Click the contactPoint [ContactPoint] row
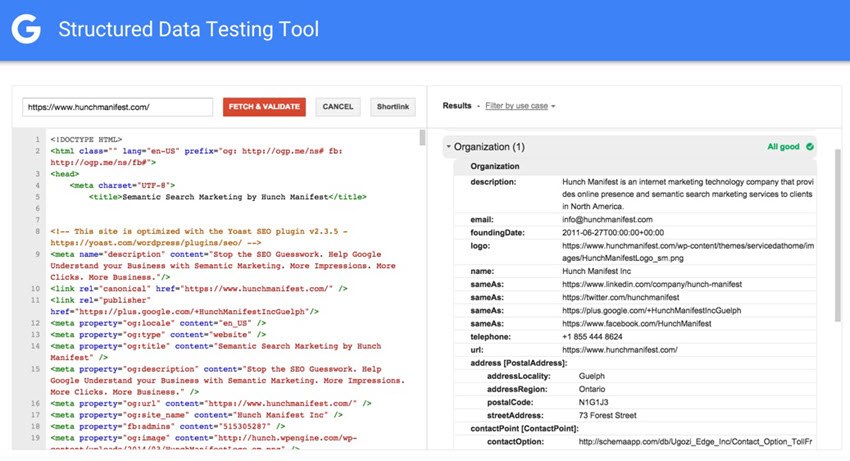 click(x=635, y=428)
